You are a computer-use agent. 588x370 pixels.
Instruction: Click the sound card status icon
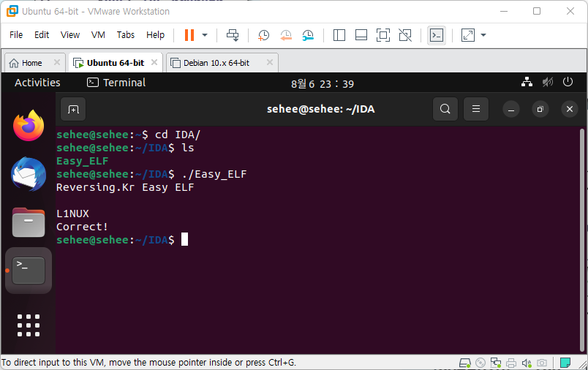coord(527,363)
